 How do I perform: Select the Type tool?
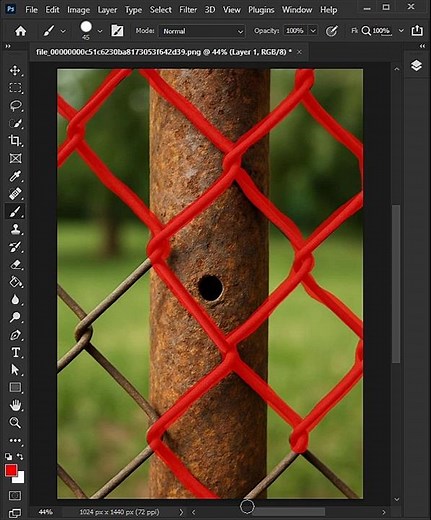point(15,353)
